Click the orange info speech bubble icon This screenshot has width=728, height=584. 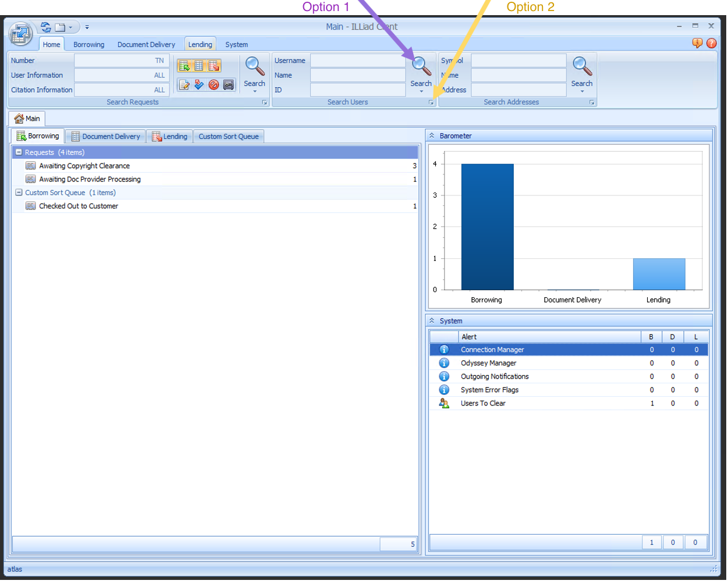(x=697, y=43)
